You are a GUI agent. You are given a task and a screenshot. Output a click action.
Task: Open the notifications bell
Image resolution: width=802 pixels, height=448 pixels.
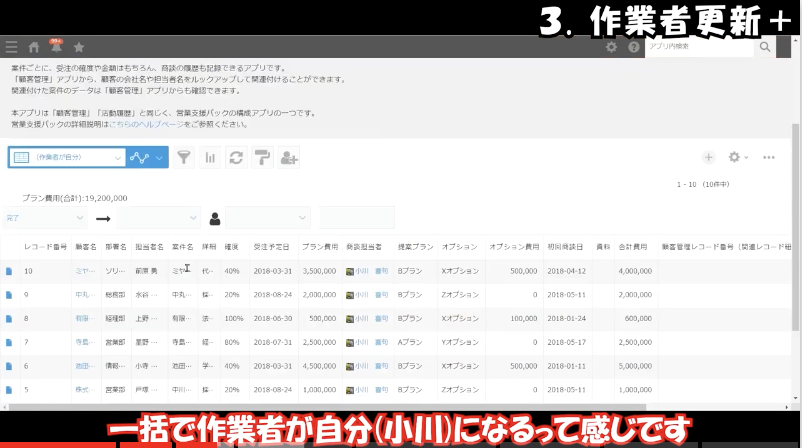pos(56,47)
